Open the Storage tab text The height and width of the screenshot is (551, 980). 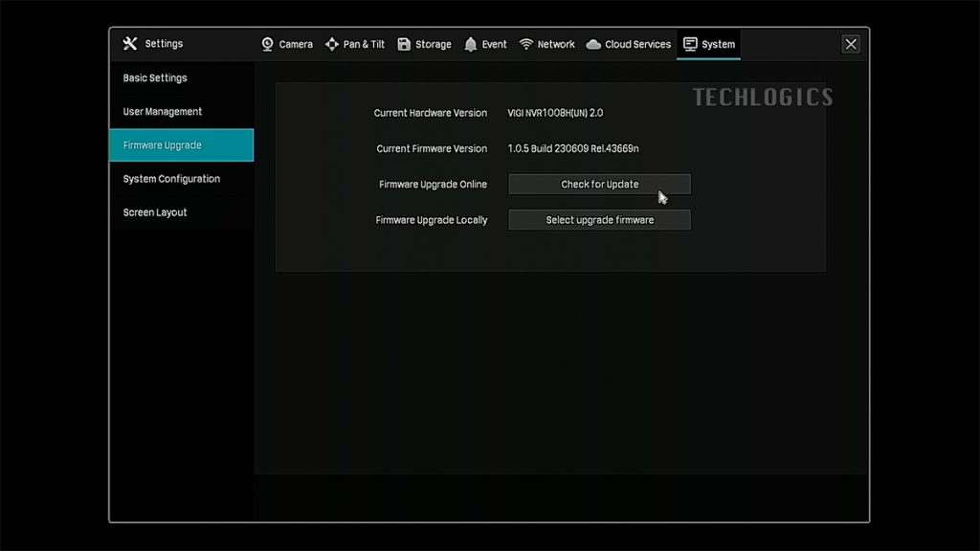point(433,44)
